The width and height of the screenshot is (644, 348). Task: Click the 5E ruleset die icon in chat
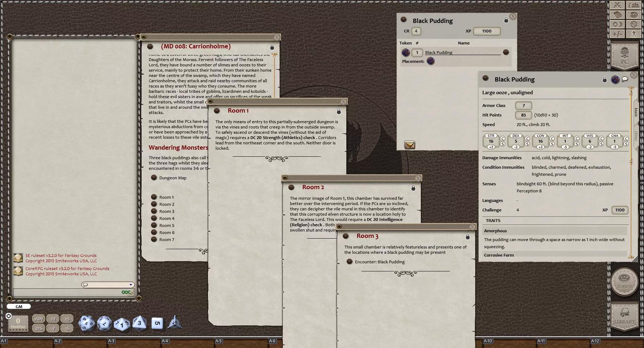tap(18, 258)
